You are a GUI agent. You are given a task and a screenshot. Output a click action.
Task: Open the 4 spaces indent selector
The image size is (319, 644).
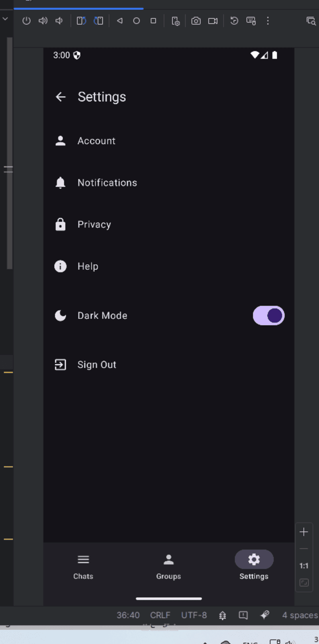pos(300,615)
